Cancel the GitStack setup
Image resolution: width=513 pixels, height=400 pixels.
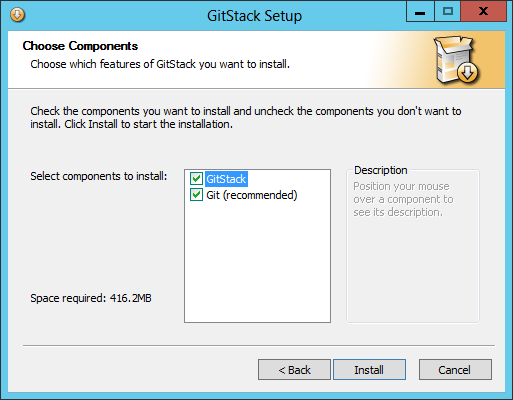(455, 369)
